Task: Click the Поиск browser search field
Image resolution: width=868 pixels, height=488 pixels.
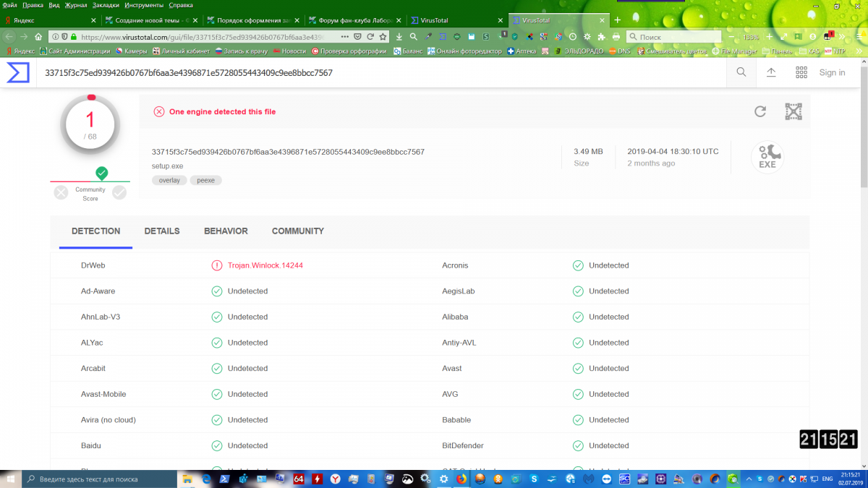Action: point(673,36)
